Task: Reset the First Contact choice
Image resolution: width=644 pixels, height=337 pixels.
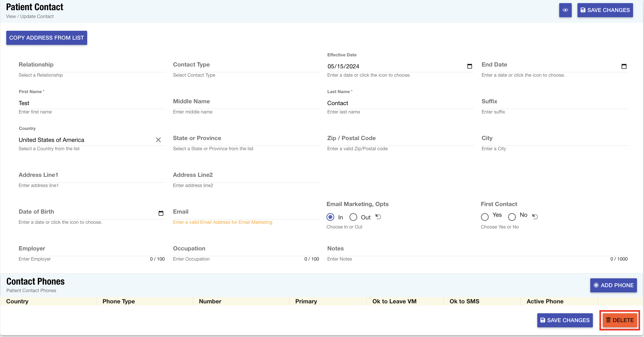Action: pyautogui.click(x=535, y=216)
